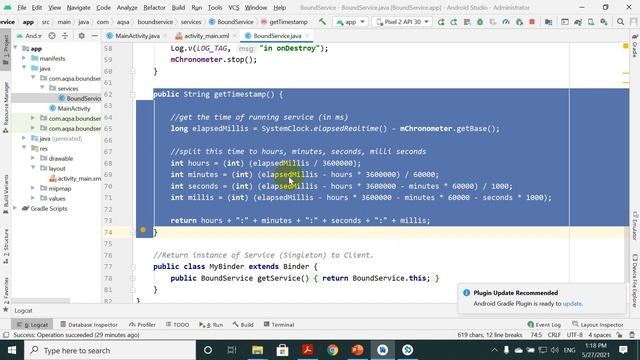This screenshot has height=360, width=640.
Task: Open the Build menu
Action: pos(178,7)
